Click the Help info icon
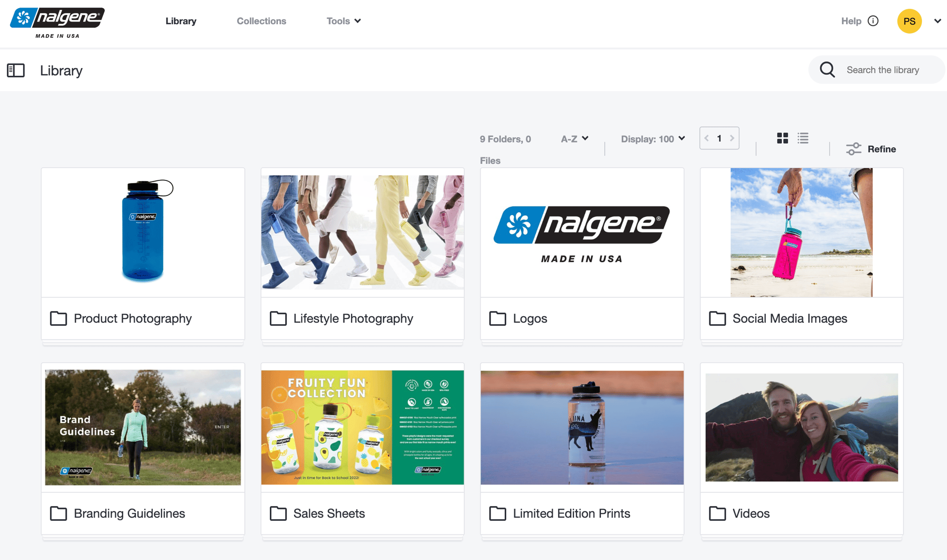The image size is (947, 560). [x=873, y=21]
